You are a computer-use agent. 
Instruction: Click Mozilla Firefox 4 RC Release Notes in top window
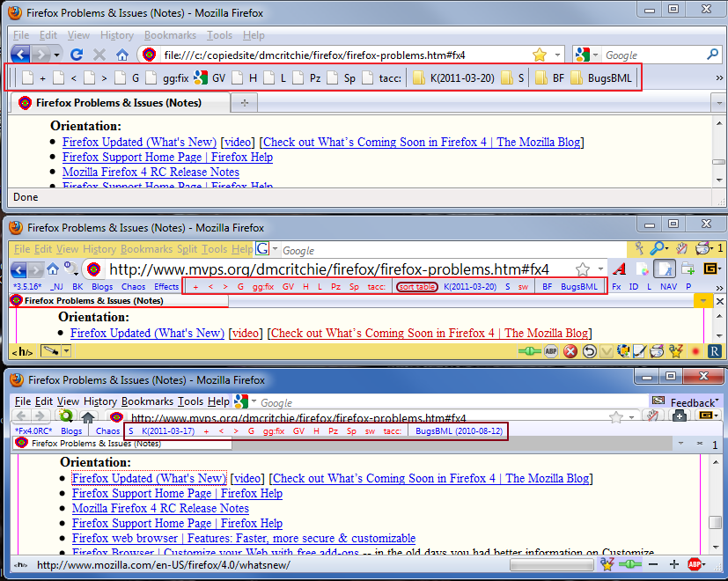click(x=151, y=172)
